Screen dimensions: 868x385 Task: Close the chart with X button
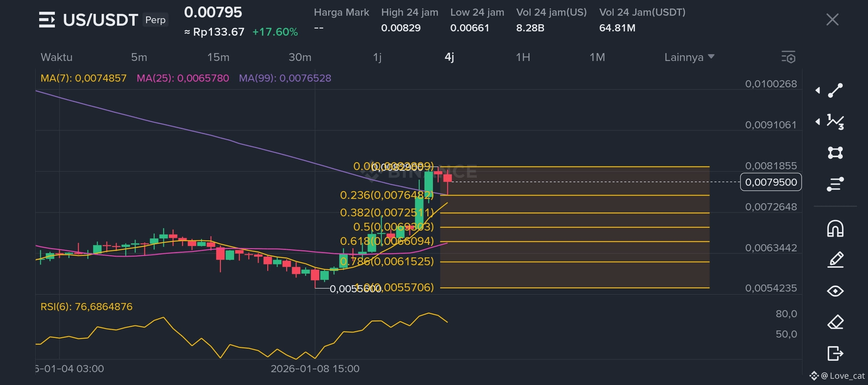[832, 20]
